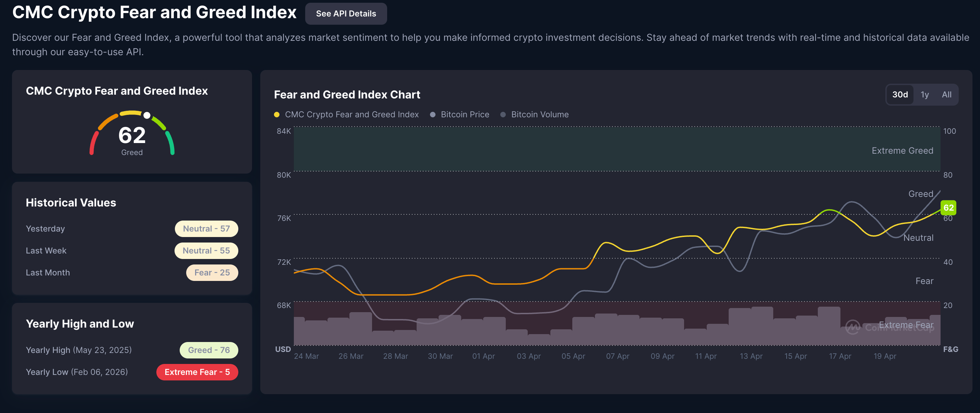Click the CoinMarketCap watermark logo on chart
Viewport: 980px width, 413px height.
point(852,327)
